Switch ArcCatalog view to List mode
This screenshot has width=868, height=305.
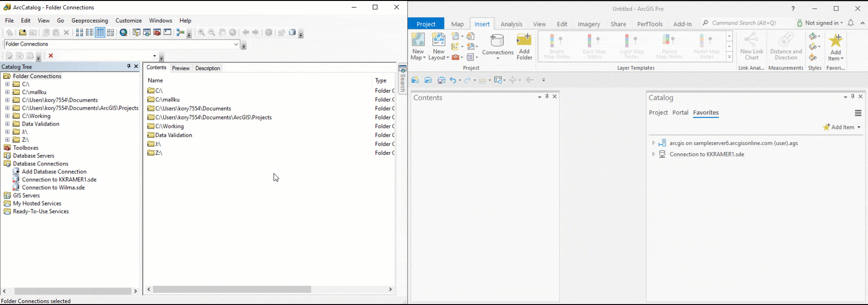point(90,32)
